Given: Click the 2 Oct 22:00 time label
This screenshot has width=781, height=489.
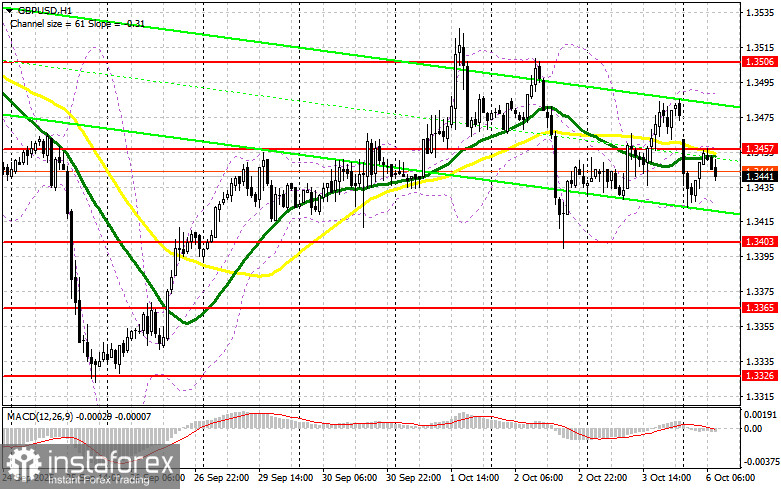Looking at the screenshot, I should coord(602,478).
